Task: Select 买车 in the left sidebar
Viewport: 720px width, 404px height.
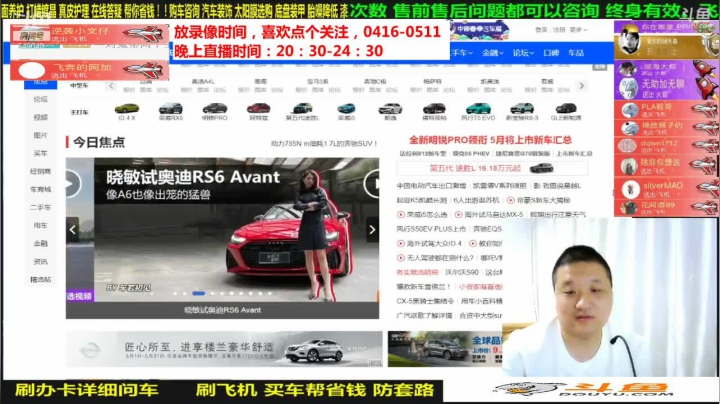Action: point(40,153)
